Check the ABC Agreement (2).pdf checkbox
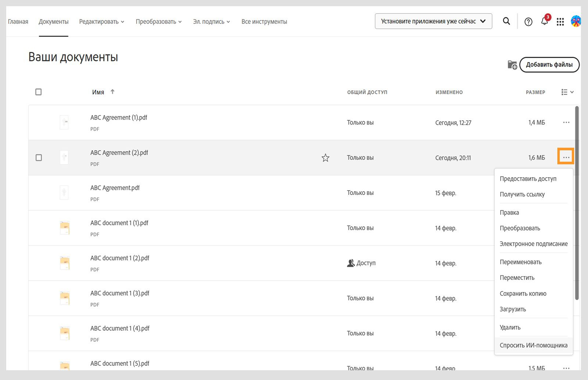This screenshot has width=588, height=380. [x=39, y=157]
